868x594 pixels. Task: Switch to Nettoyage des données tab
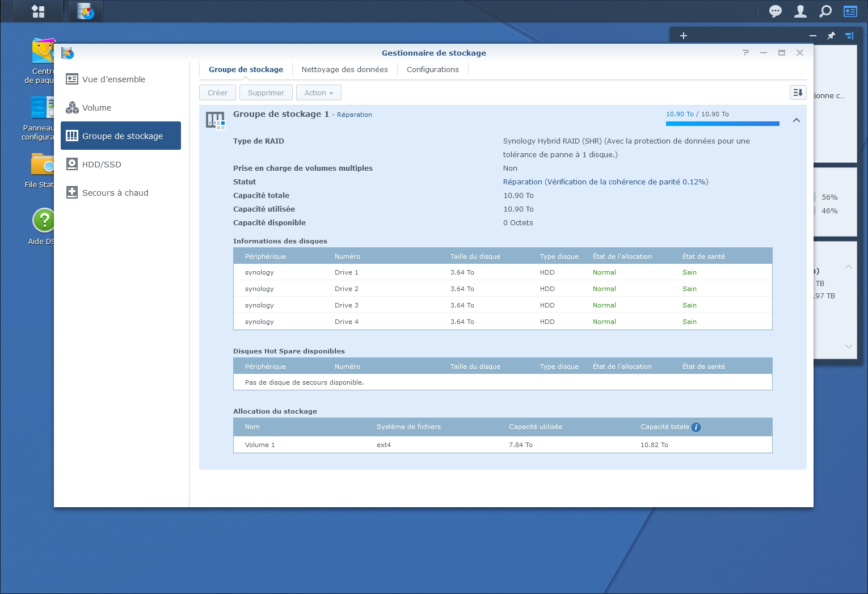click(x=344, y=69)
